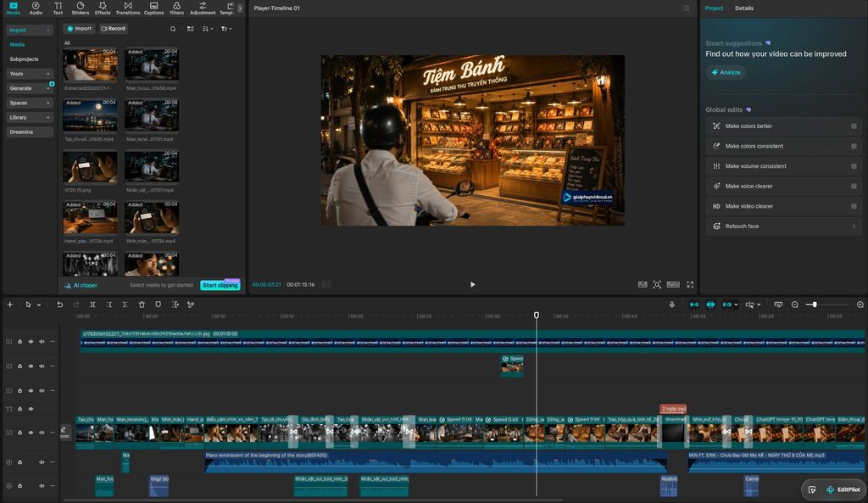Take a snapshot of the preview frame
The image size is (868, 503).
657,284
